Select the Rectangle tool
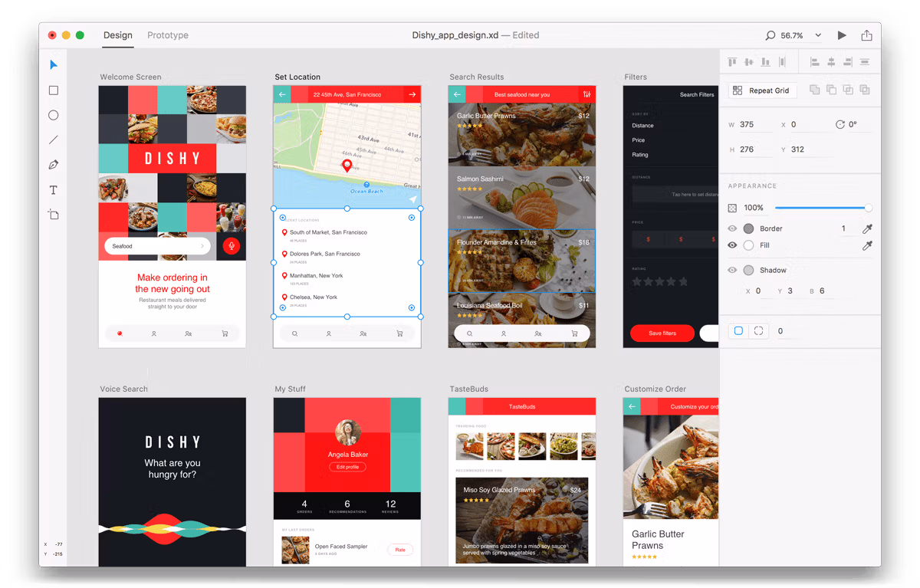Image resolution: width=920 pixels, height=588 pixels. (x=54, y=90)
